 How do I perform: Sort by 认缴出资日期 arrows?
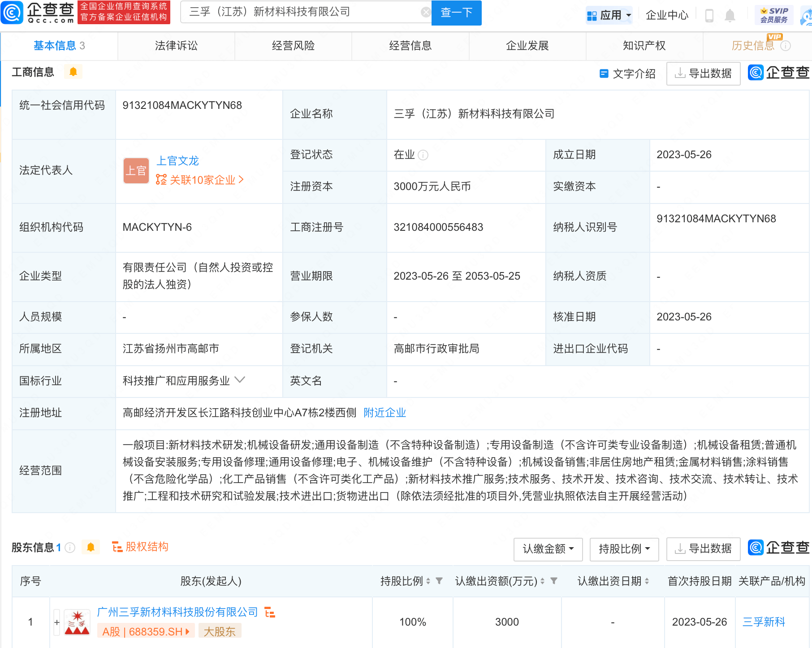[647, 581]
